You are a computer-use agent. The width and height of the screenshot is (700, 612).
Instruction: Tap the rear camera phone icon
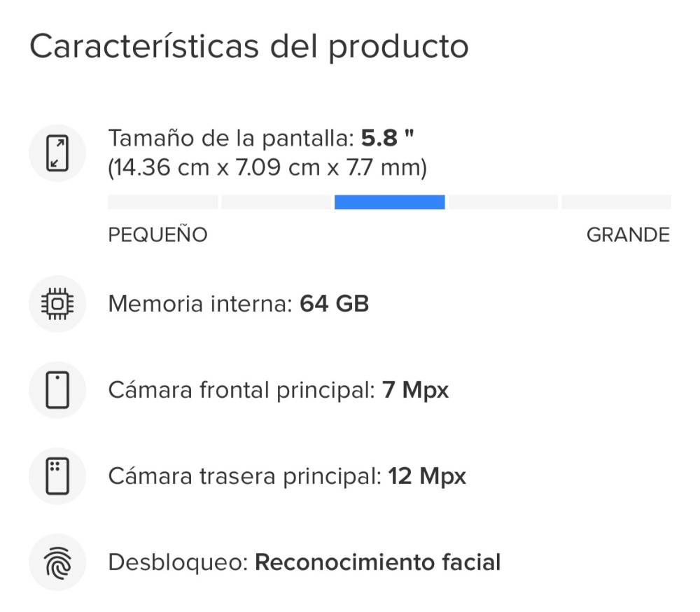[57, 476]
